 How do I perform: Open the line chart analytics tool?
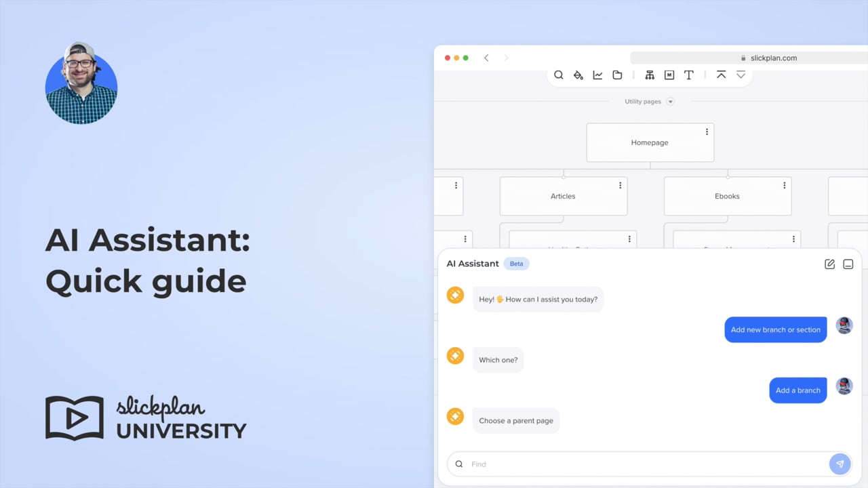tap(597, 75)
